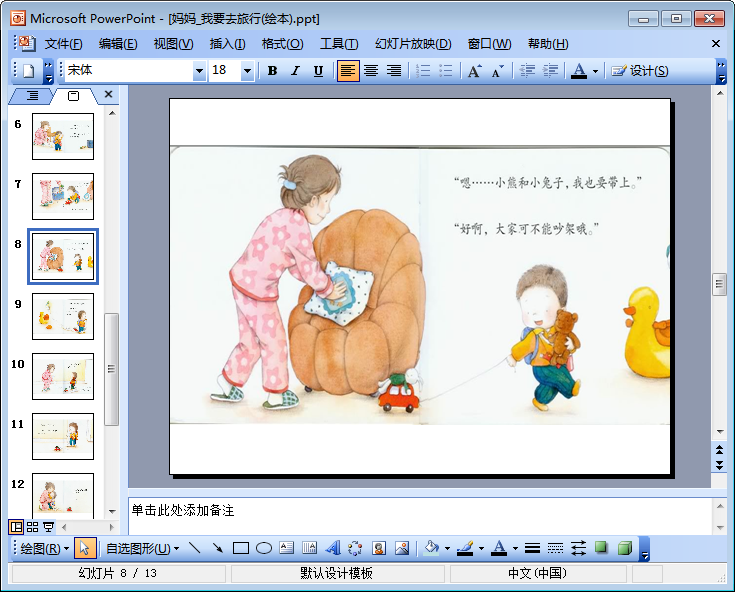
Task: Select slide 11 thumbnail
Action: [63, 436]
